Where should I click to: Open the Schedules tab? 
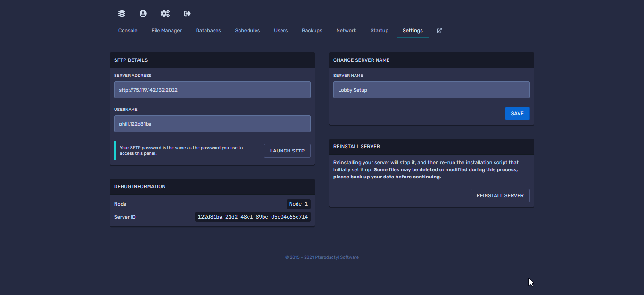coord(248,31)
